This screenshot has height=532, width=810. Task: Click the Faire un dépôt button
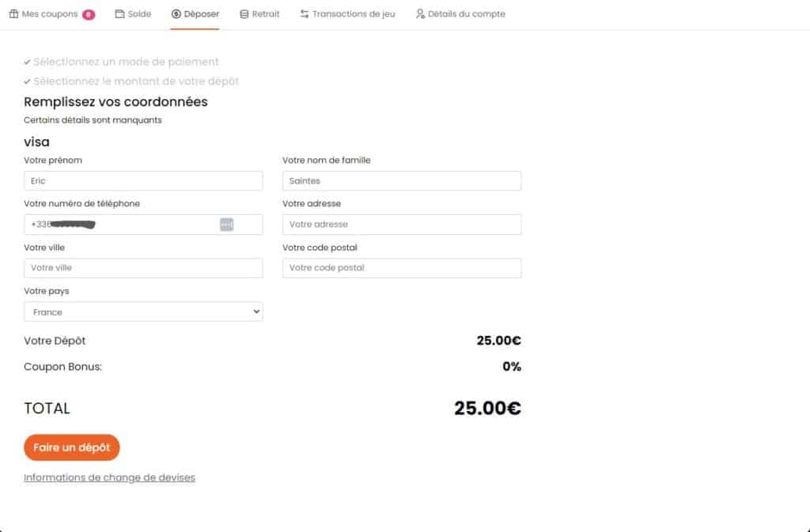pyautogui.click(x=72, y=447)
